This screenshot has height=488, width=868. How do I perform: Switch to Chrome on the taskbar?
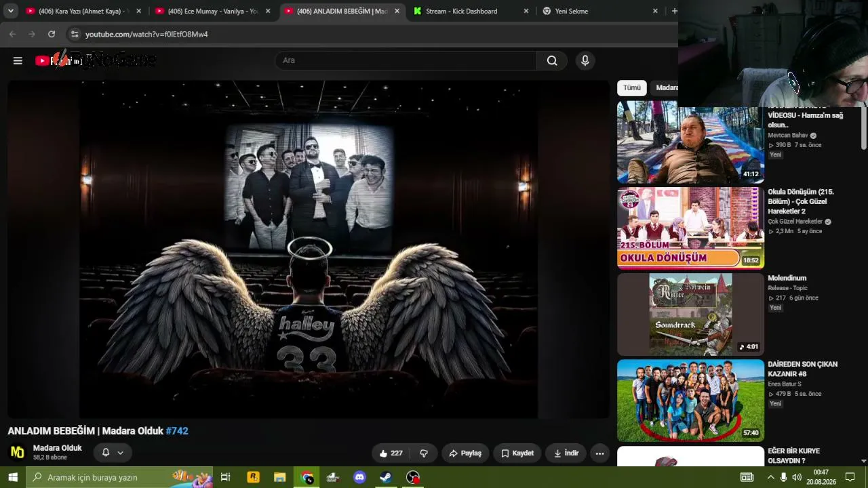point(307,477)
